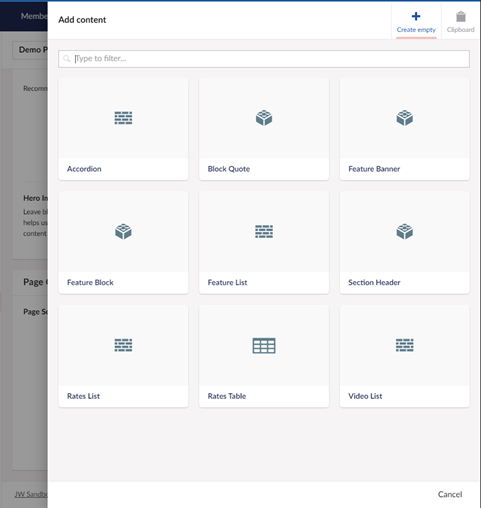Screen dimensions: 481x508
Task: Choose the Rates Table grid icon
Action: [x=264, y=346]
